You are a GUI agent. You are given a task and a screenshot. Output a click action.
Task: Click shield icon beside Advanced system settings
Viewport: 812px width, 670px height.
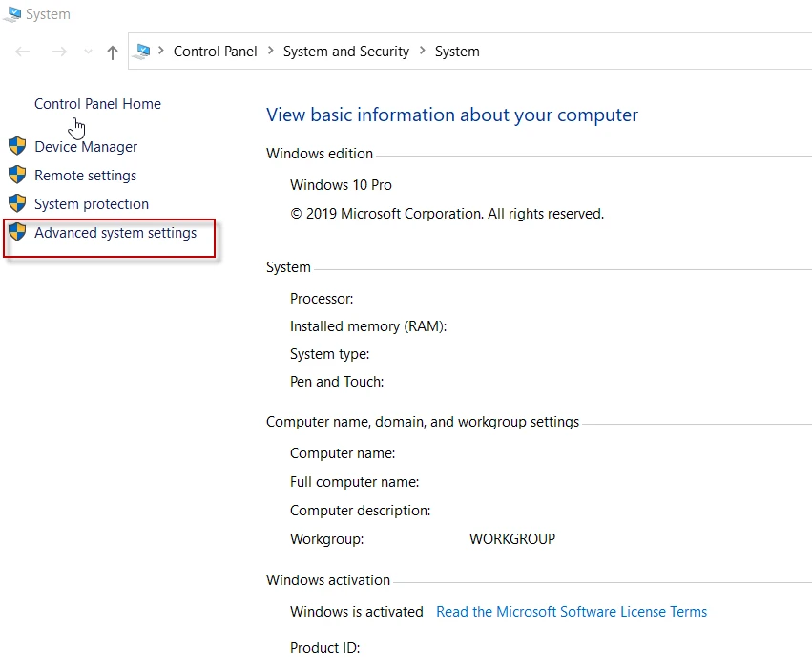[x=17, y=232]
